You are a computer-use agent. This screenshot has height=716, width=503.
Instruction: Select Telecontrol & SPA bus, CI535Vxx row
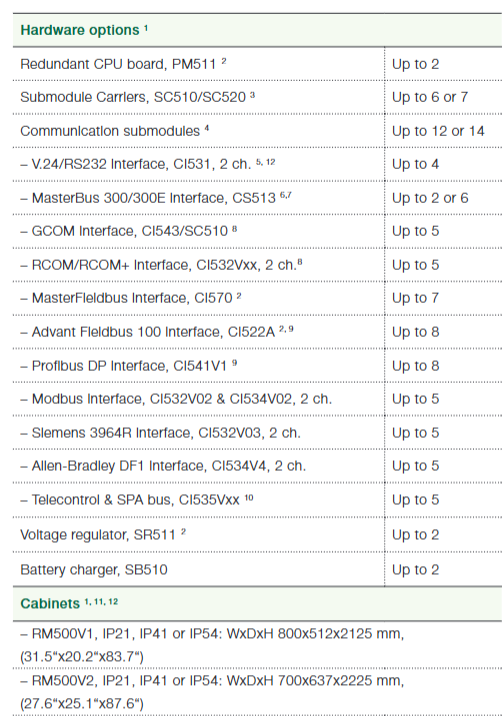pos(257,500)
